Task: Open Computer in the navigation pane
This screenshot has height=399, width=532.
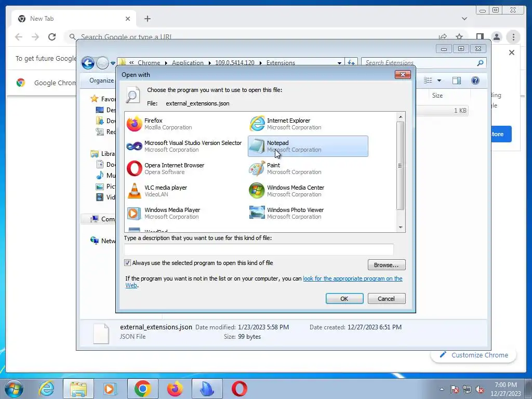Action: 102,219
